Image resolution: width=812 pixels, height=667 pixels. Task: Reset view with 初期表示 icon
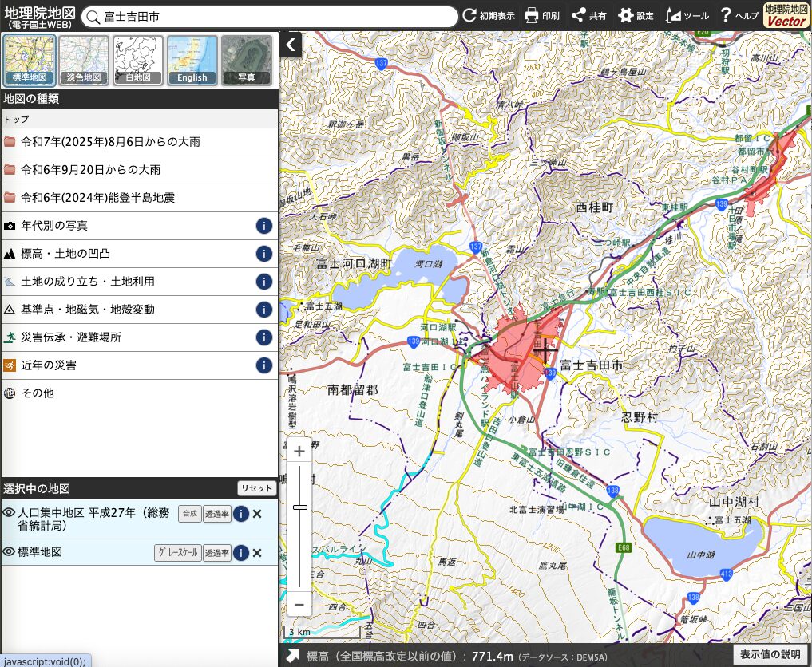469,15
